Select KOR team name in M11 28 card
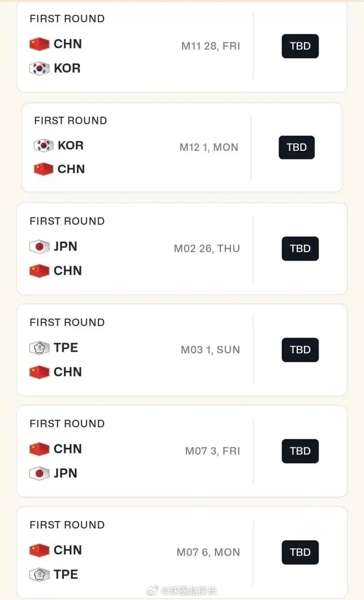The height and width of the screenshot is (600, 364). tap(67, 68)
